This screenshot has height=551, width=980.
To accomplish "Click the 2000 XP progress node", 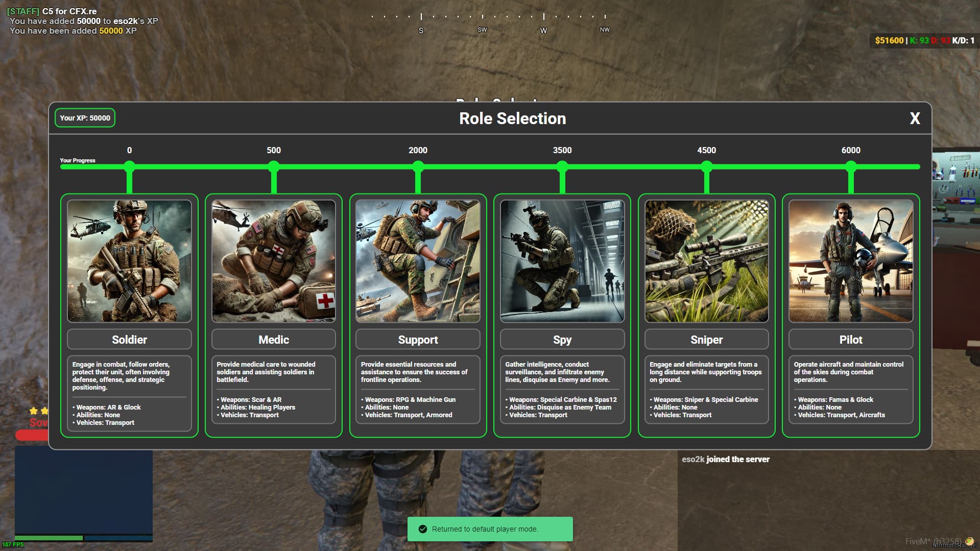I will point(418,165).
